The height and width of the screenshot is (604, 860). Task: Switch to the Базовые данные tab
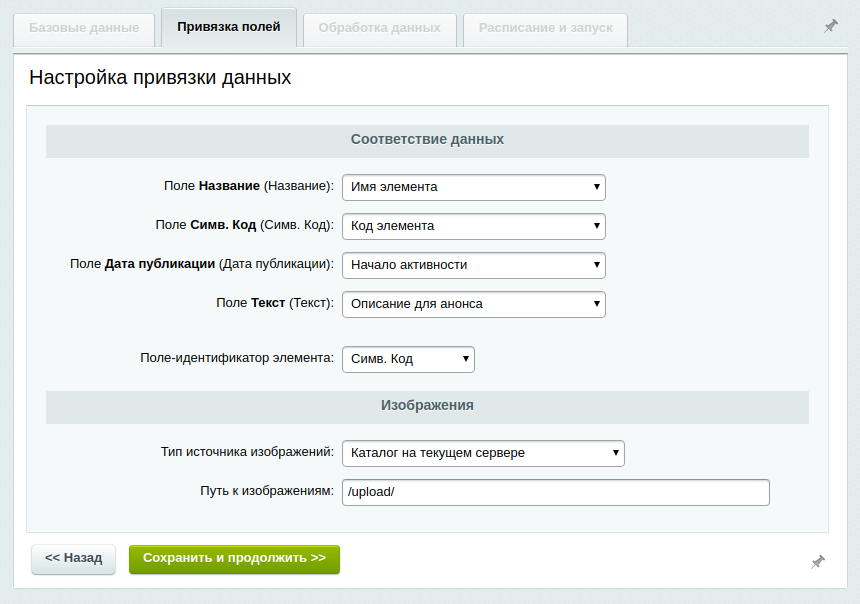pyautogui.click(x=84, y=28)
